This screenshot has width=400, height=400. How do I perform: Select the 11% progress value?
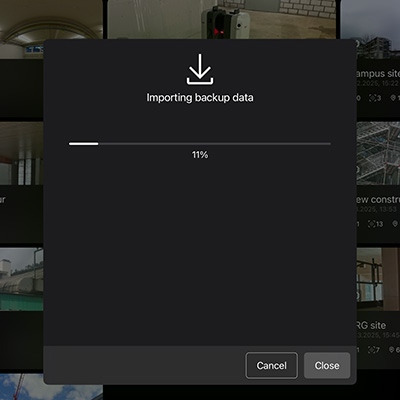point(200,155)
